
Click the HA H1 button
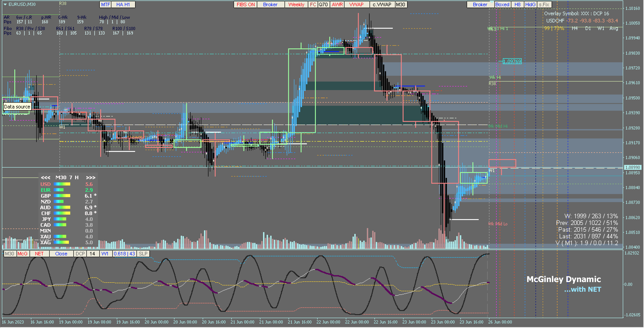pos(123,4)
